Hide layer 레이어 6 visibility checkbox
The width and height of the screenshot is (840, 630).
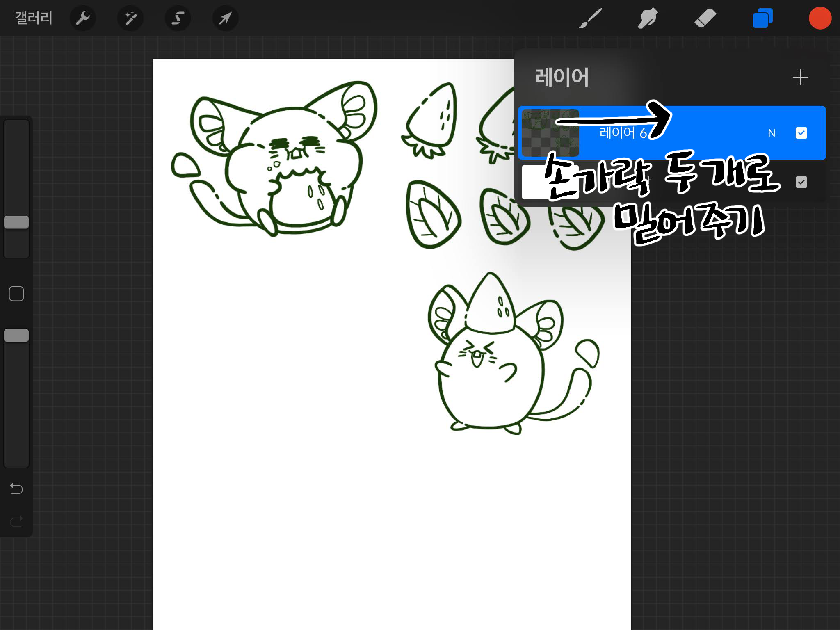(801, 133)
